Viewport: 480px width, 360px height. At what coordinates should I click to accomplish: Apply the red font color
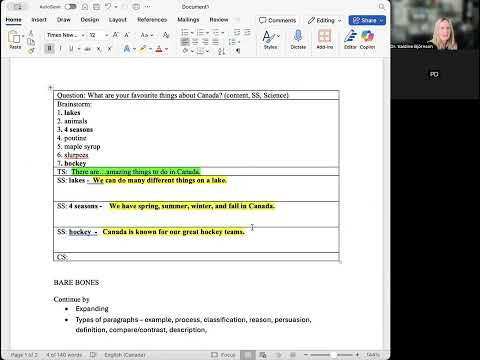[x=159, y=49]
